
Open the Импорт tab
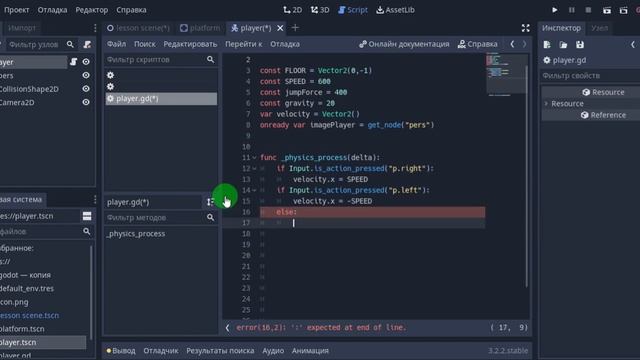(22, 28)
